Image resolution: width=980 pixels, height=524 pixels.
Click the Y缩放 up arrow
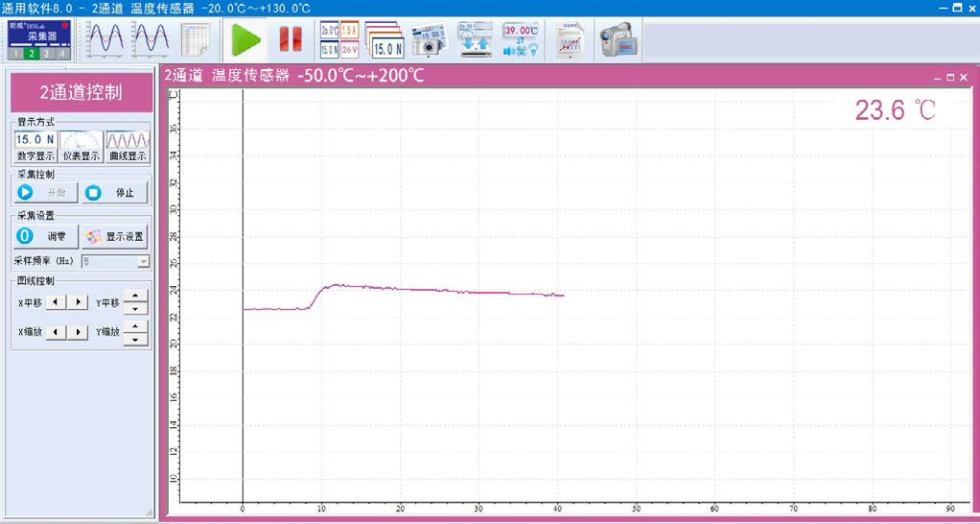[x=136, y=326]
